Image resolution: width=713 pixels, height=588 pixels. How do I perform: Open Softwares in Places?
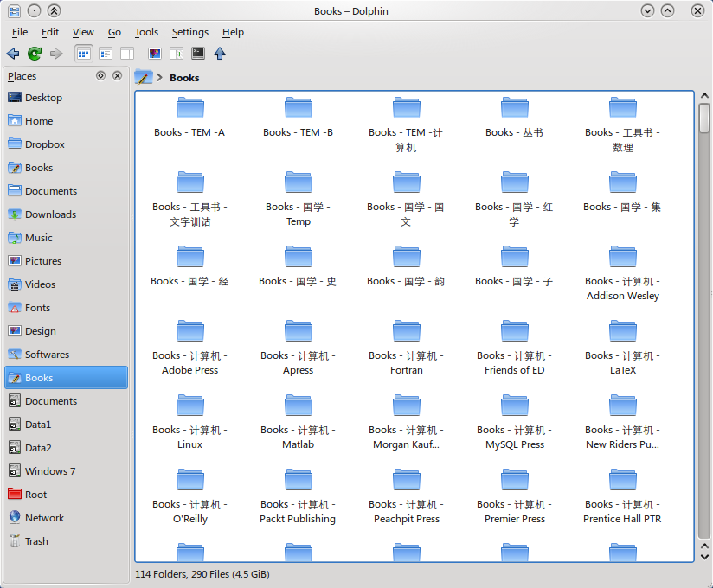click(66, 355)
